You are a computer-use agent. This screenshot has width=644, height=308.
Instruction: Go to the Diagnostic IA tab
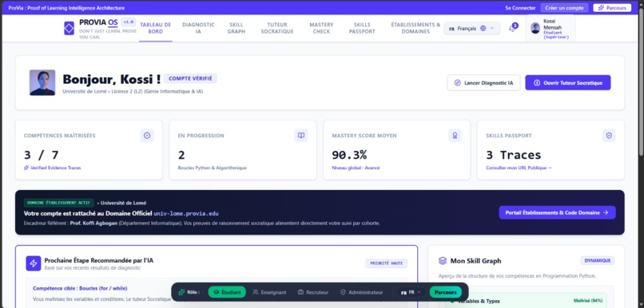[198, 28]
